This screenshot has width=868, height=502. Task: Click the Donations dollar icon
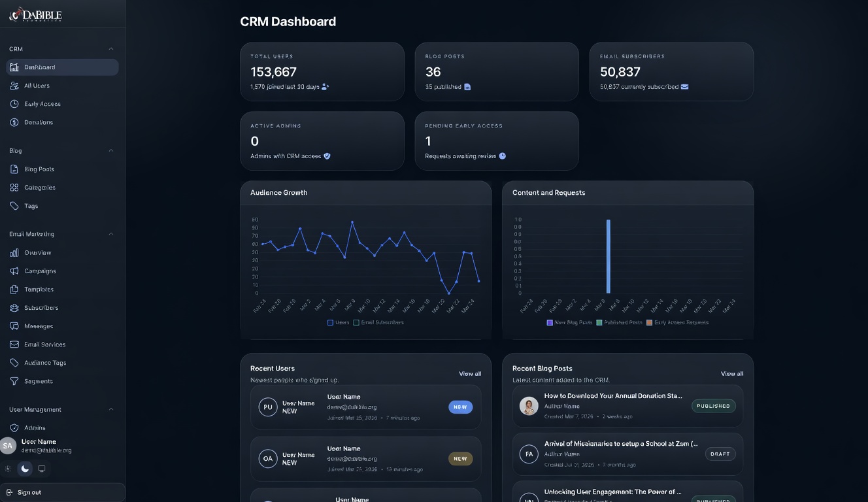(x=14, y=122)
